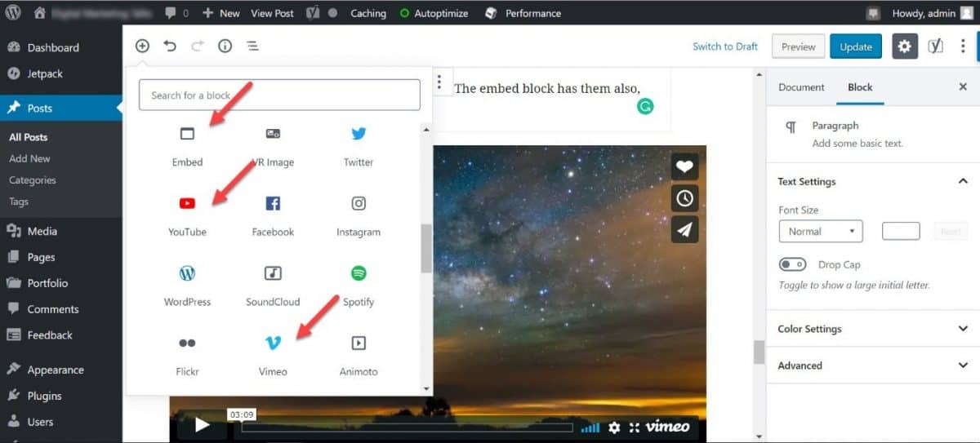Close the settings sidebar
This screenshot has height=443, width=980.
point(963,87)
